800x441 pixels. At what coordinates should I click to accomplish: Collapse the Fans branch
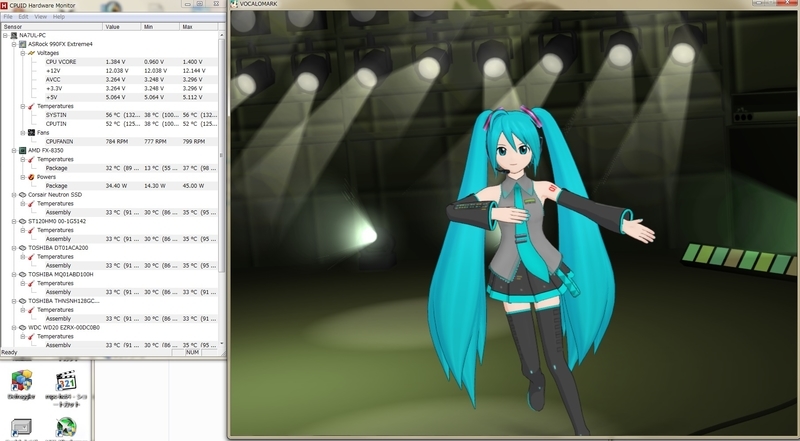click(23, 133)
